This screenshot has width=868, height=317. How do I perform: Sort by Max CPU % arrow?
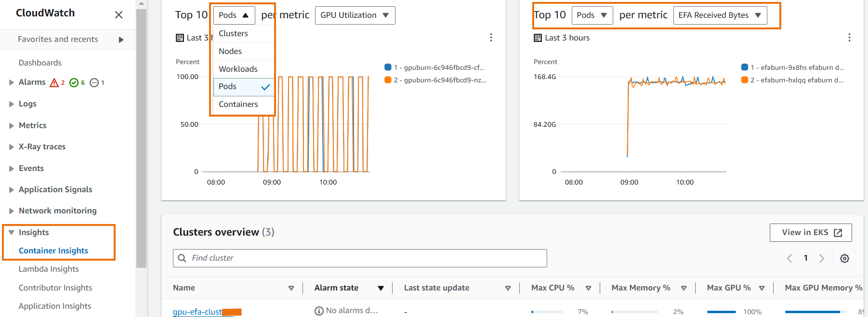[x=588, y=288]
